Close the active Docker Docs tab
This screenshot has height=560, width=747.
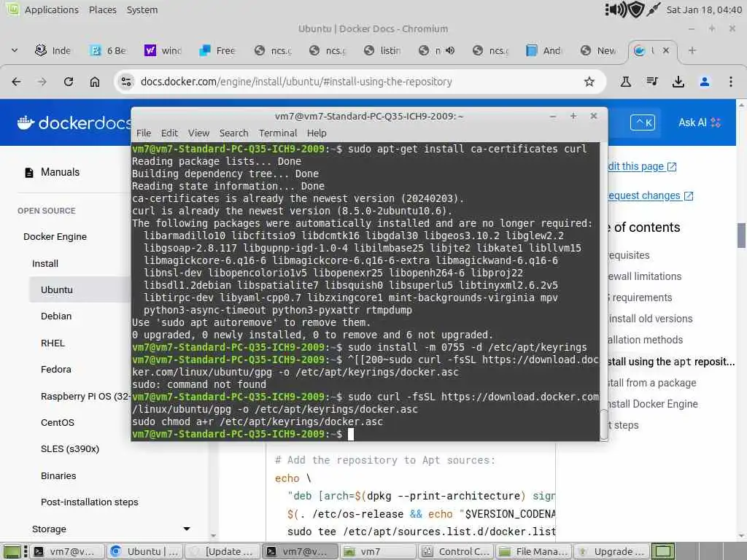click(x=666, y=50)
